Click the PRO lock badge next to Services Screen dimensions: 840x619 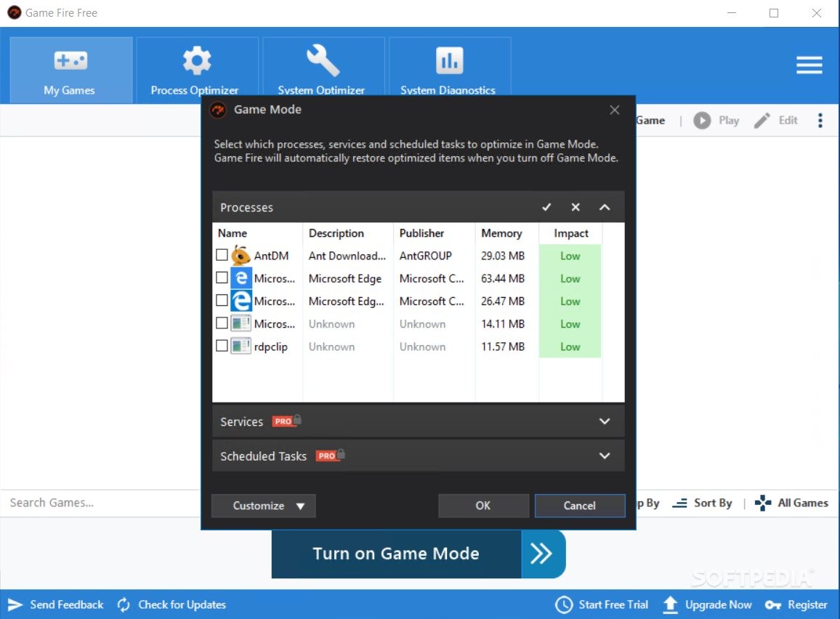click(286, 421)
